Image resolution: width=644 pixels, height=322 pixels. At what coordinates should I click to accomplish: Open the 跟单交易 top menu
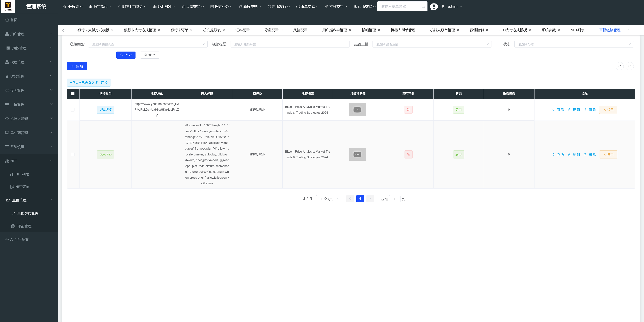pos(307,7)
